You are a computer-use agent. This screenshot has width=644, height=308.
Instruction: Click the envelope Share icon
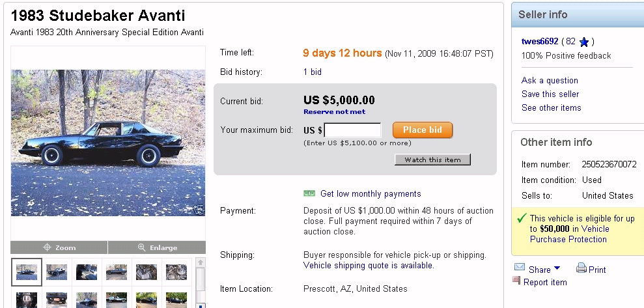(520, 268)
